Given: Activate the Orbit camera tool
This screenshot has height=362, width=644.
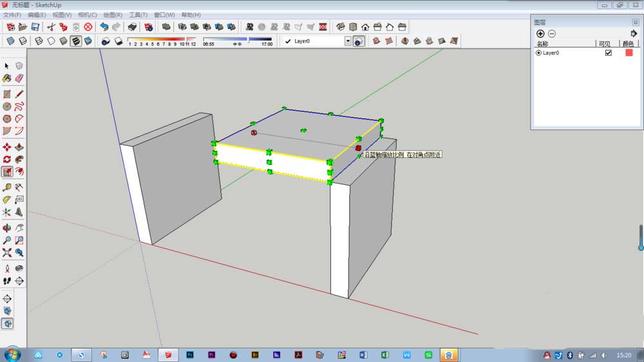Looking at the screenshot, I should click(7, 227).
